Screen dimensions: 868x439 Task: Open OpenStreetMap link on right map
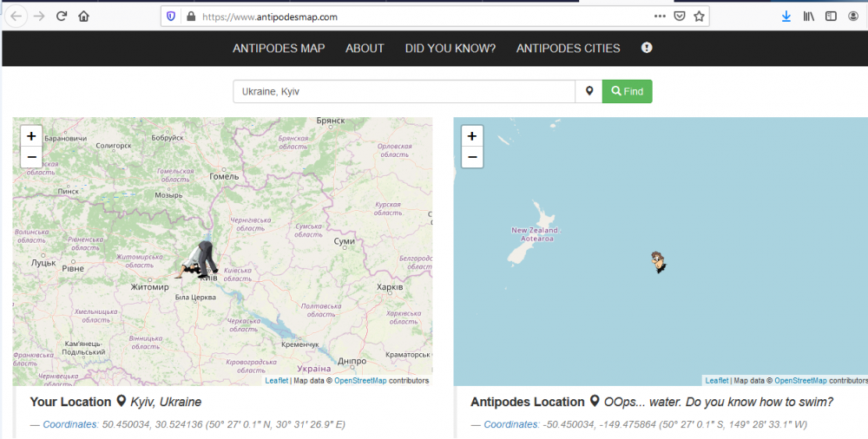(800, 381)
